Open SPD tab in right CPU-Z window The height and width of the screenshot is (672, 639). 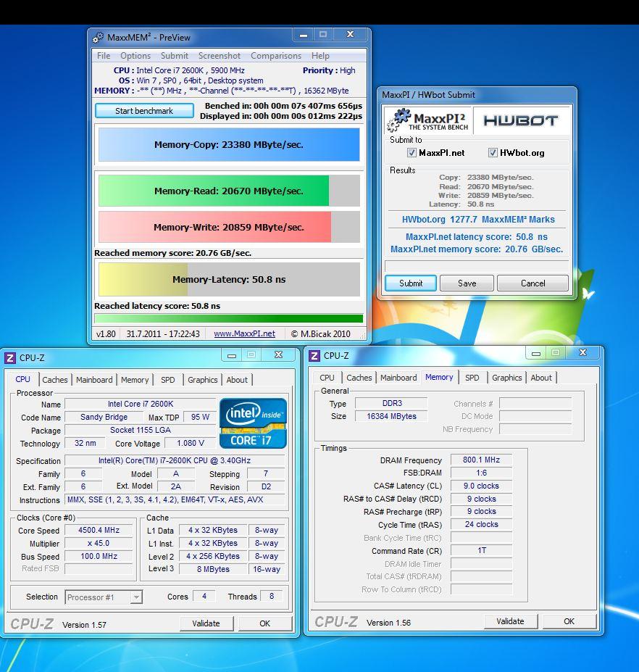click(x=472, y=378)
